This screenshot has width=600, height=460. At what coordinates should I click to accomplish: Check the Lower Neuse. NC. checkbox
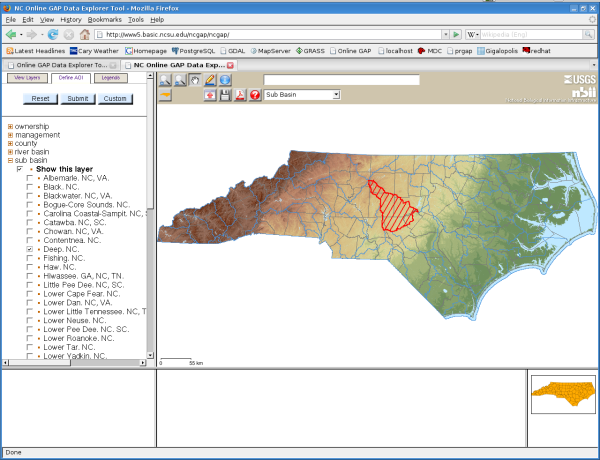(x=29, y=320)
